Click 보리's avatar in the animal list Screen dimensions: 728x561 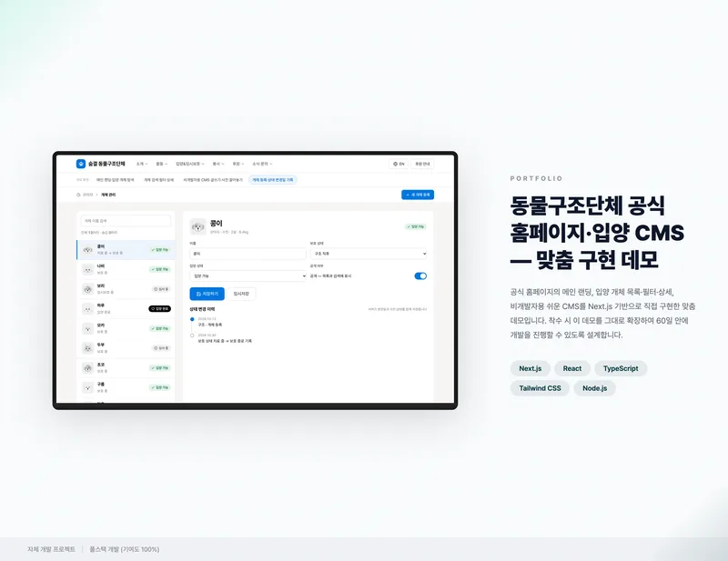coord(87,289)
